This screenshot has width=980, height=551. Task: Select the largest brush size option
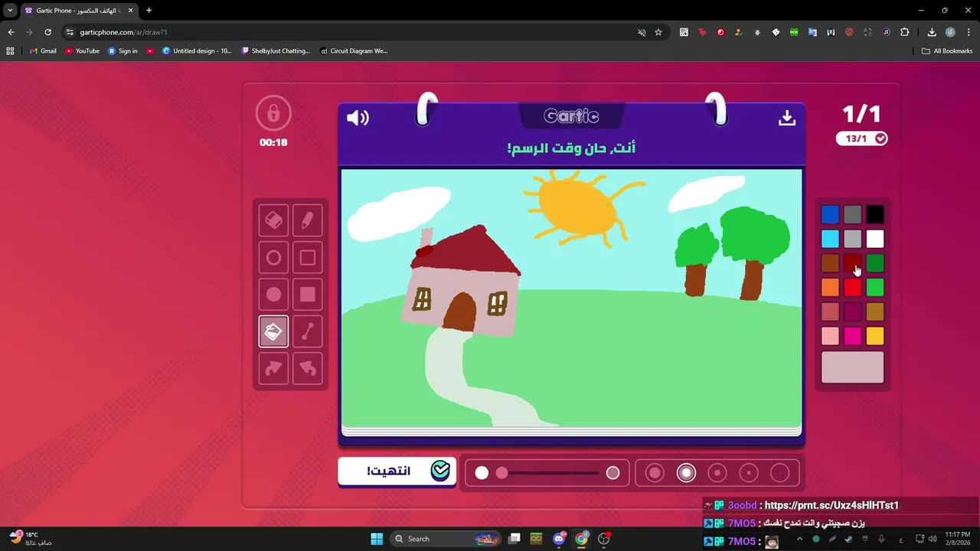coord(655,473)
